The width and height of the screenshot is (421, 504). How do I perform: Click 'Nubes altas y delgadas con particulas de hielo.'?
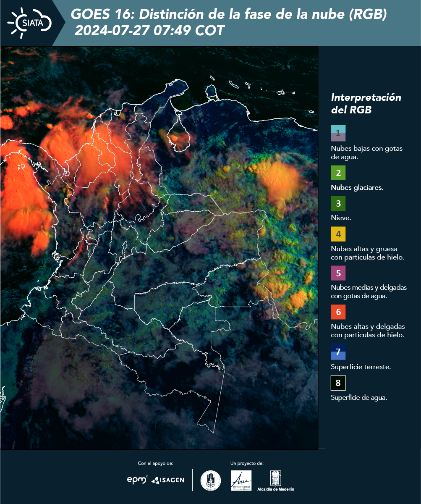[368, 331]
